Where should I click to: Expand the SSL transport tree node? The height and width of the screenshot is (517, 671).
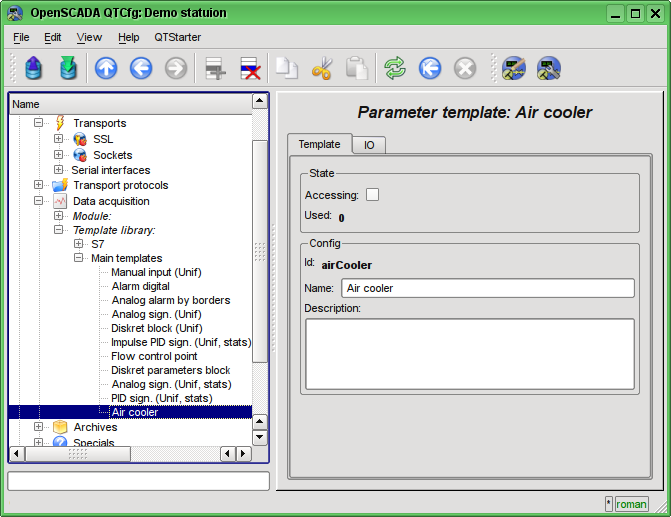point(59,139)
